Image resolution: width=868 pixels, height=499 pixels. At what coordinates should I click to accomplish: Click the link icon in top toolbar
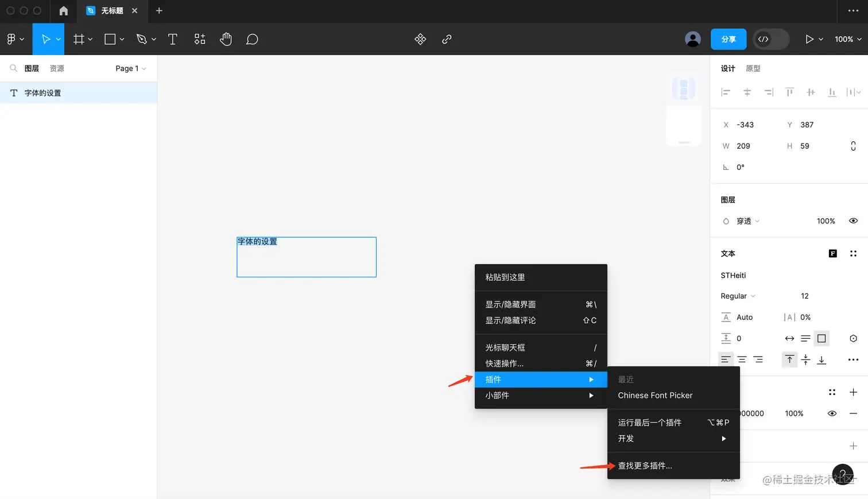click(447, 39)
